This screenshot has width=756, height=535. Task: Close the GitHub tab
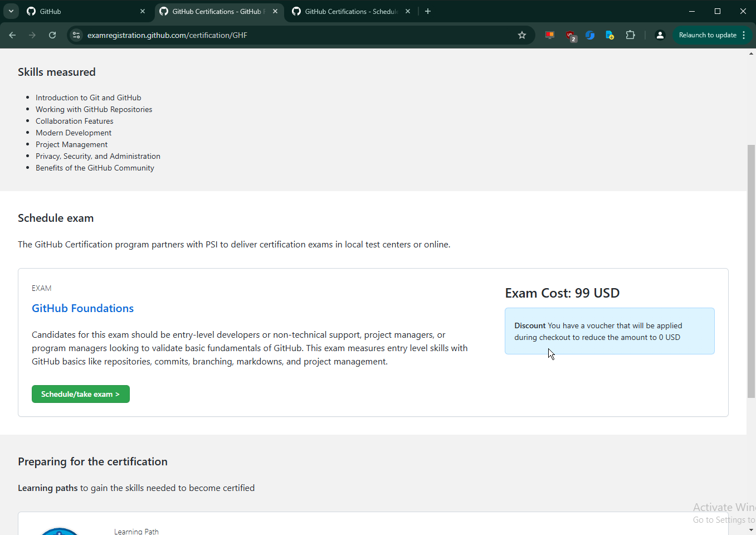143,11
